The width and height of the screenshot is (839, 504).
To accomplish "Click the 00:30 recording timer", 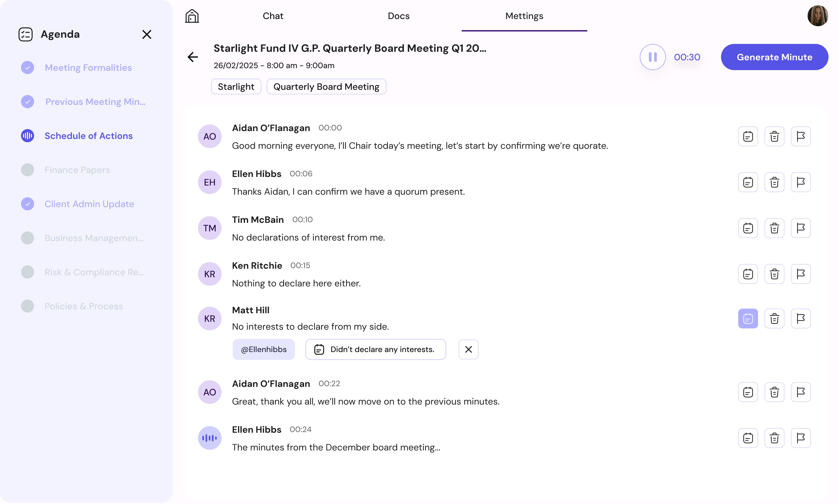I will pos(687,57).
